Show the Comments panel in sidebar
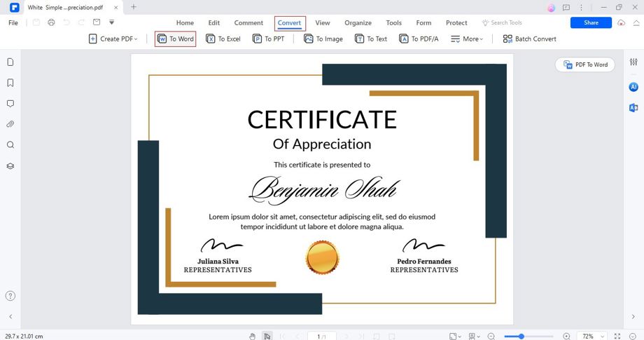The height and width of the screenshot is (340, 644). click(10, 104)
